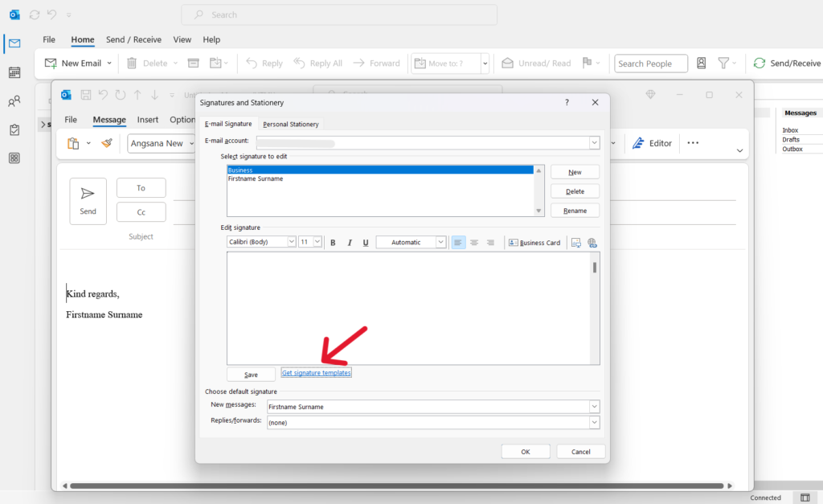Open the Tasks view in Outlook sidebar

14,130
